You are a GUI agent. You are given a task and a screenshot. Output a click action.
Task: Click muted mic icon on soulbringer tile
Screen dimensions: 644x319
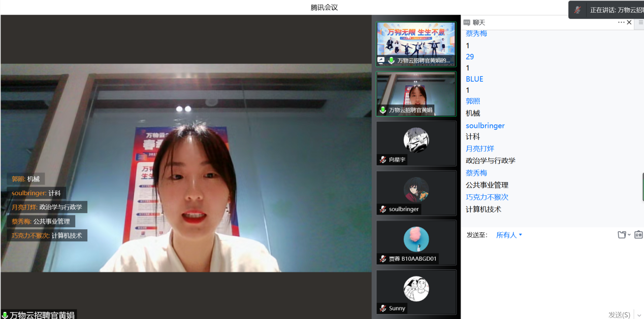pos(383,209)
